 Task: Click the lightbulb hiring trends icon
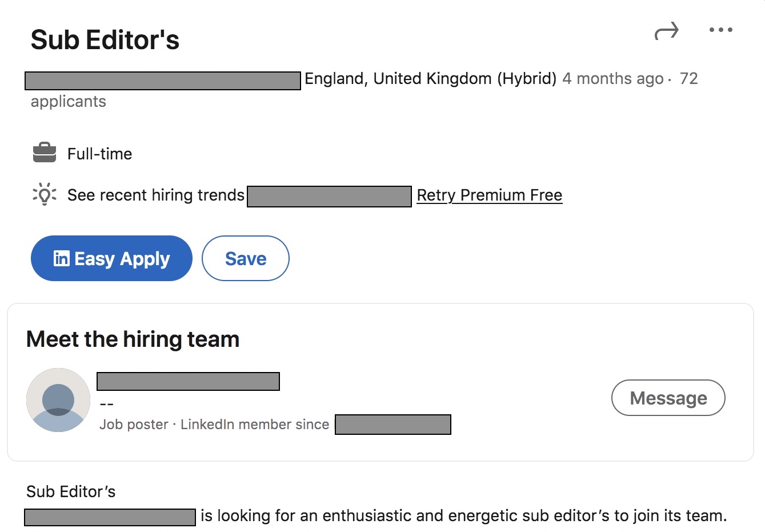point(45,194)
